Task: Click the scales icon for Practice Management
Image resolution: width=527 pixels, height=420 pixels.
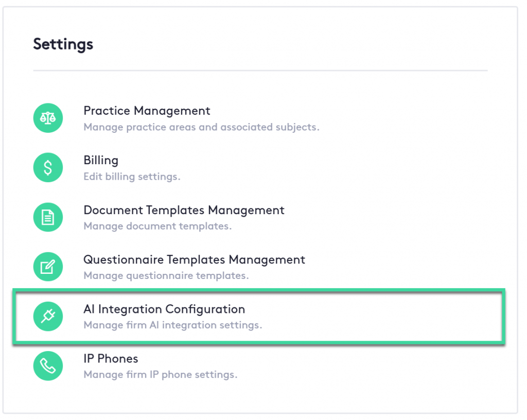Action: [x=48, y=118]
